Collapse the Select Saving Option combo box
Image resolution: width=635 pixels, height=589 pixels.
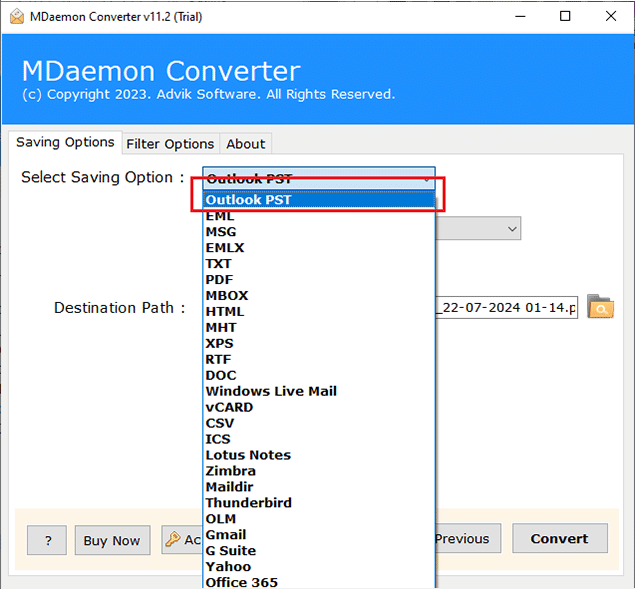tap(319, 178)
